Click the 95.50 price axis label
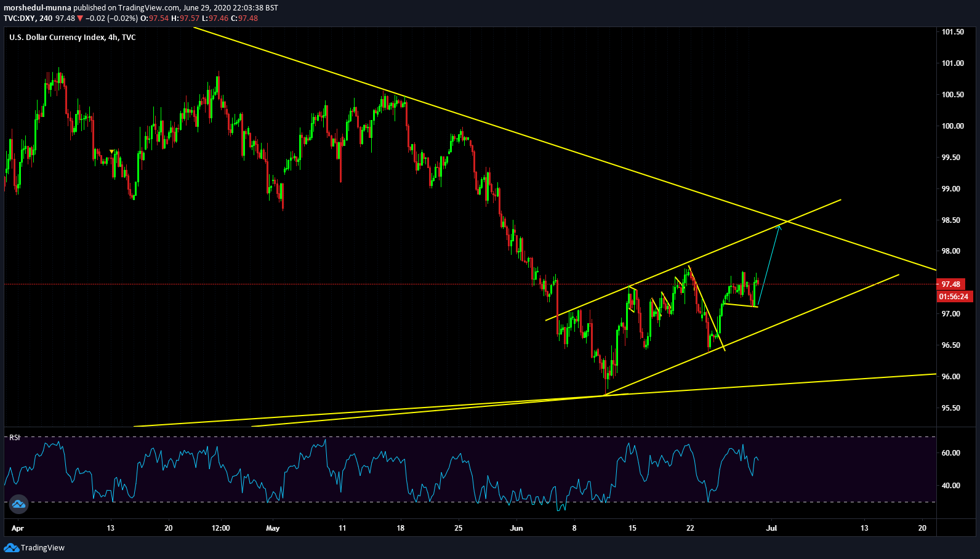980x559 pixels. point(951,408)
